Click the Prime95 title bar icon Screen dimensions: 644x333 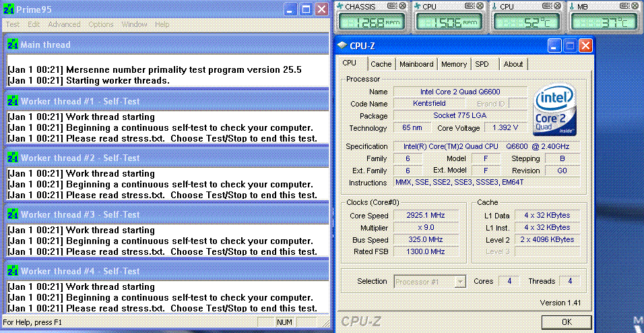9,9
